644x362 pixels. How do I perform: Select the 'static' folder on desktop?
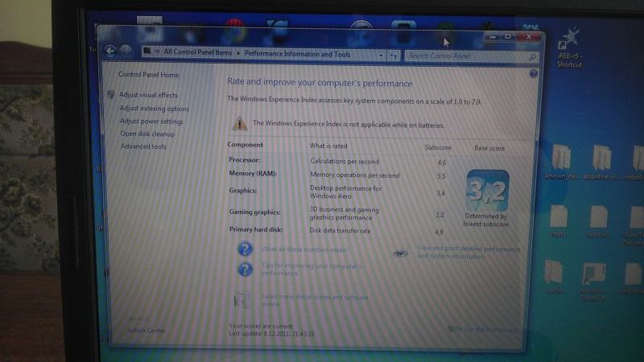pos(554,277)
